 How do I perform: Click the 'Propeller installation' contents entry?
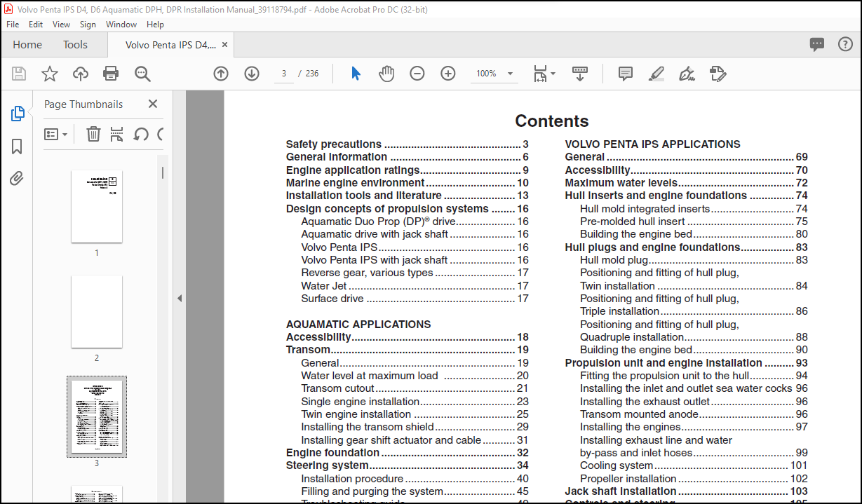694,479
